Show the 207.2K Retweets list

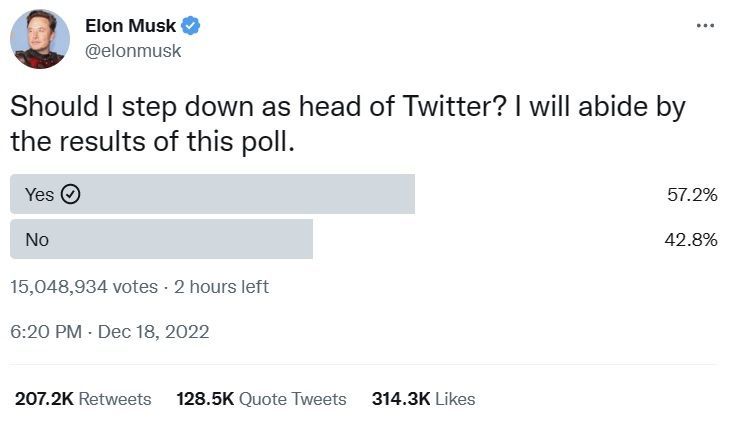click(x=83, y=399)
